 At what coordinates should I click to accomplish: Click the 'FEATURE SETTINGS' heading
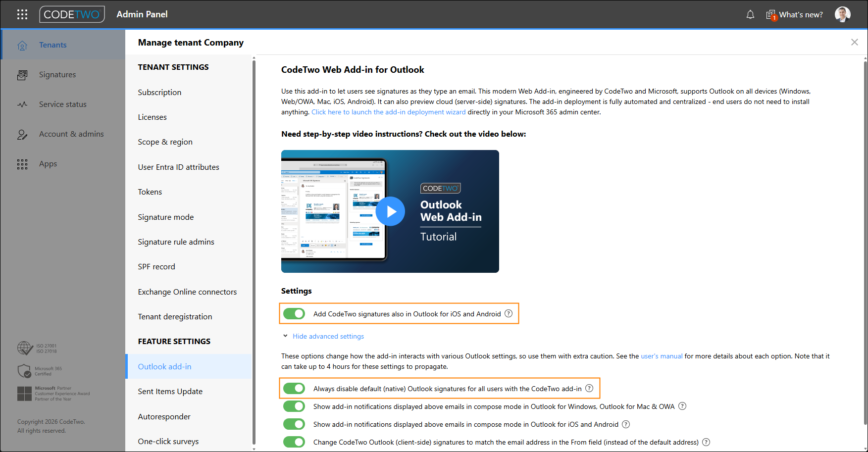click(174, 341)
